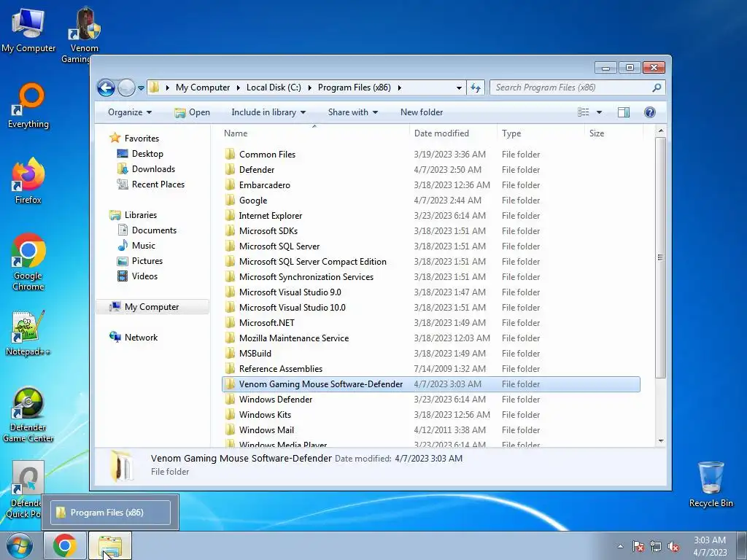747x560 pixels.
Task: Sort by Date modified column
Action: tap(452, 133)
